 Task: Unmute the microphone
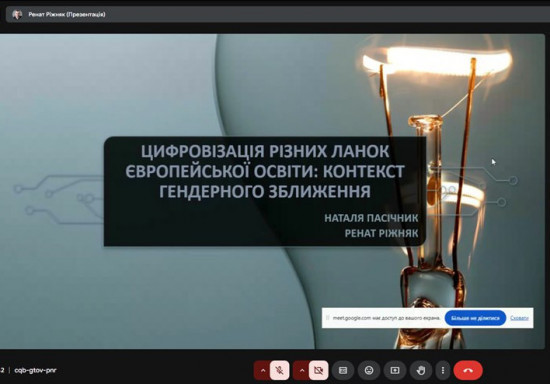click(x=280, y=370)
